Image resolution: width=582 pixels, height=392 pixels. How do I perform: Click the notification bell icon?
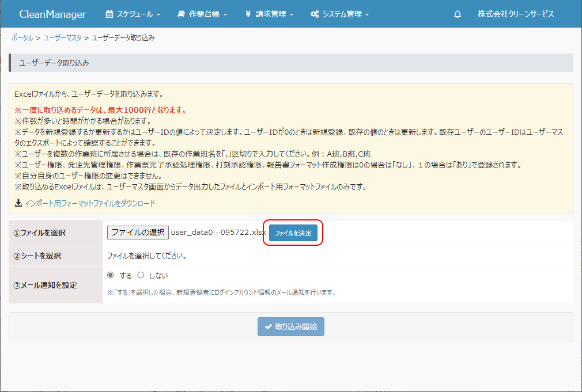pyautogui.click(x=458, y=14)
